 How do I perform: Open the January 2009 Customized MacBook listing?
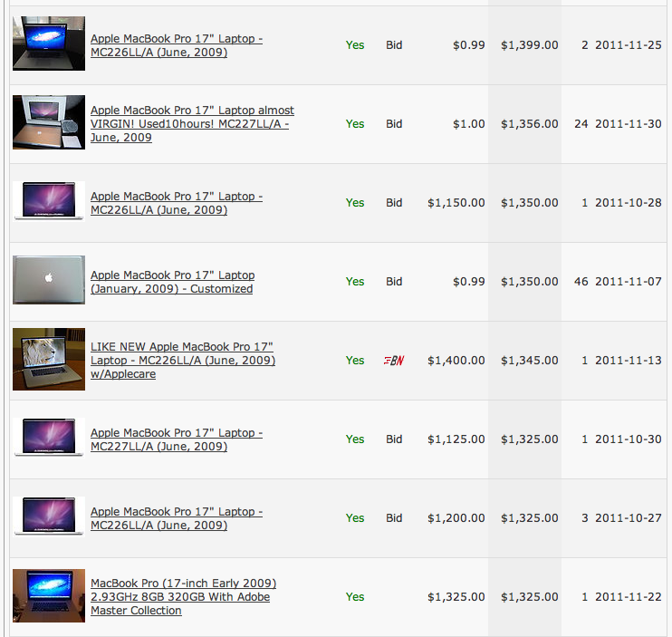click(172, 282)
